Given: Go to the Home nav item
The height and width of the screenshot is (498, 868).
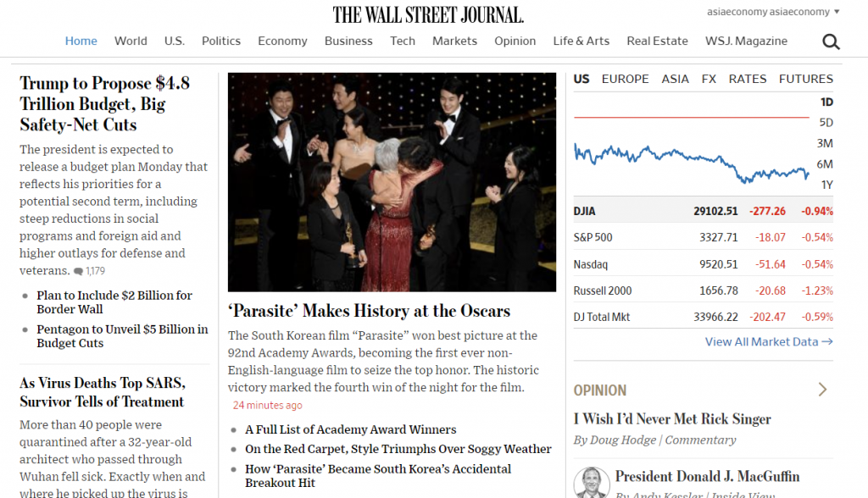Looking at the screenshot, I should 81,41.
